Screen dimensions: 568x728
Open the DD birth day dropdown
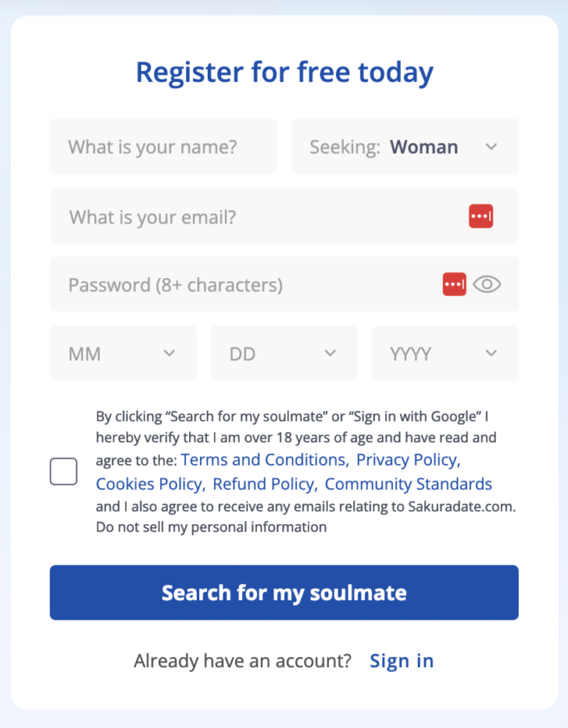pyautogui.click(x=284, y=353)
